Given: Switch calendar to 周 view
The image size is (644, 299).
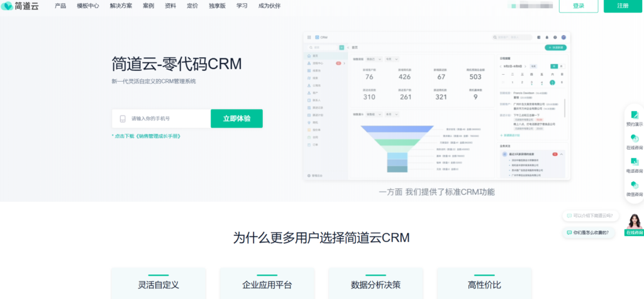Looking at the screenshot, I should pos(554,66).
